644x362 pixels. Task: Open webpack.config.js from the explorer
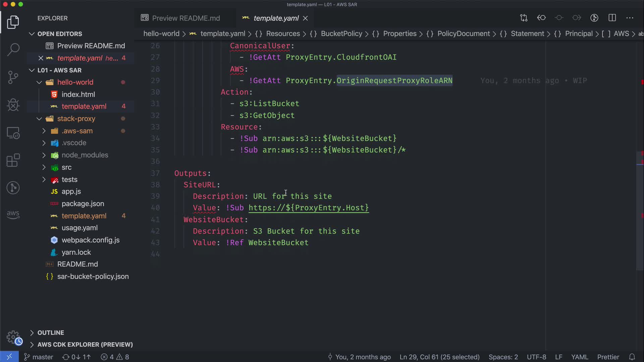[90, 240]
